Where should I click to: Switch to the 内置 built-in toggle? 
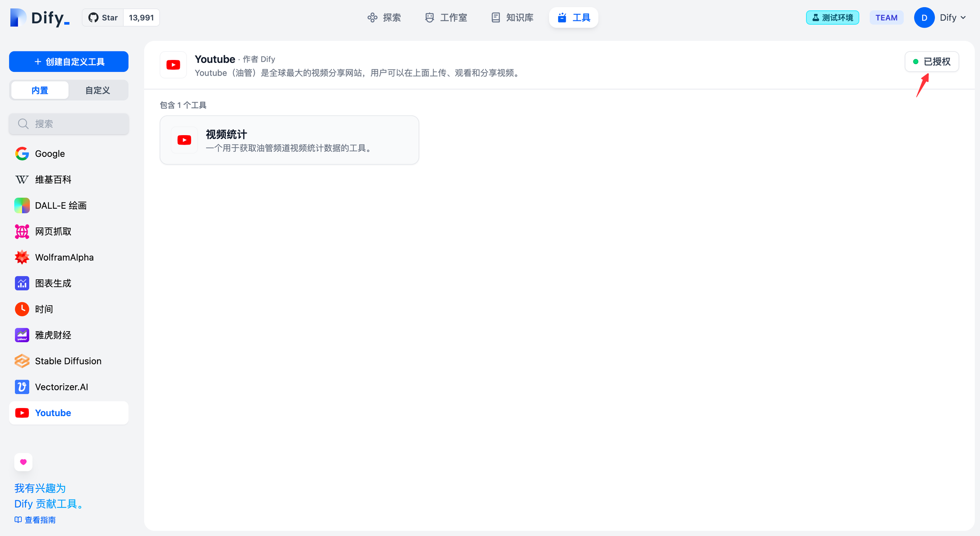tap(40, 90)
